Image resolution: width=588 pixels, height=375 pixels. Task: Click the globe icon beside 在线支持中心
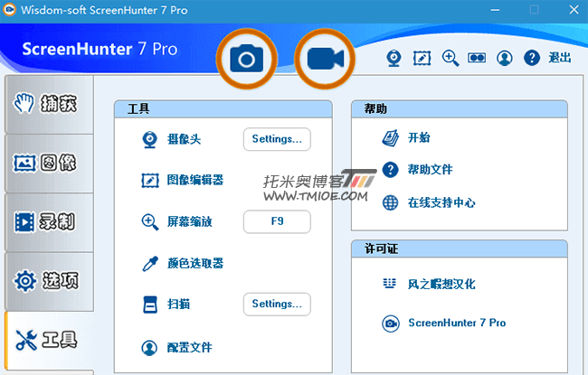click(391, 202)
